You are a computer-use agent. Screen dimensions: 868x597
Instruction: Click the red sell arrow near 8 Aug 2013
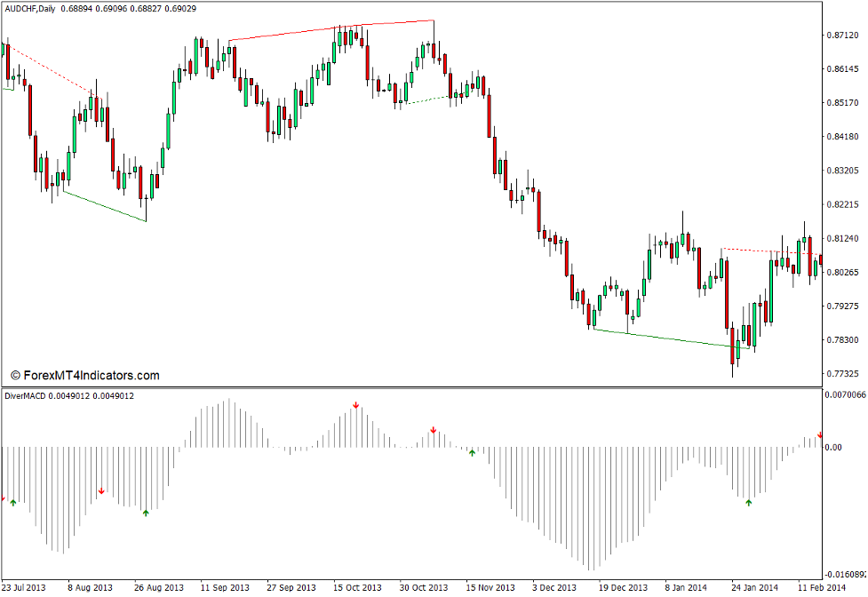tap(100, 491)
